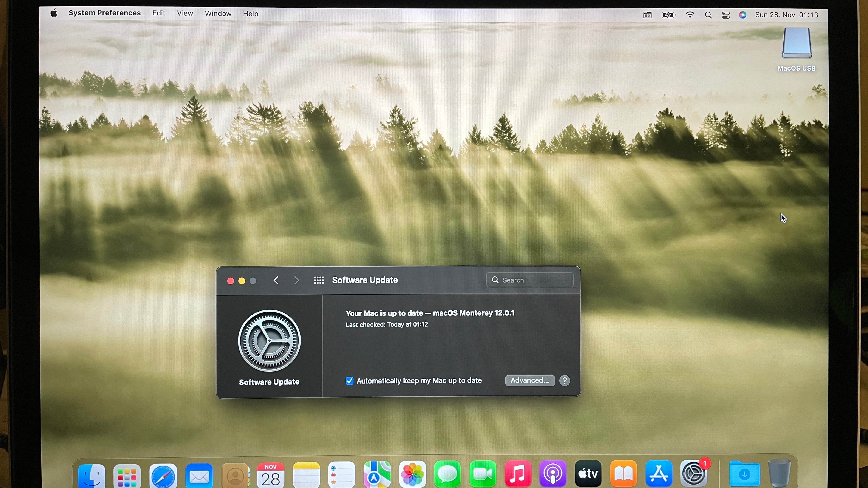Select the MacOS USB drive icon
The image size is (868, 488).
click(x=796, y=44)
